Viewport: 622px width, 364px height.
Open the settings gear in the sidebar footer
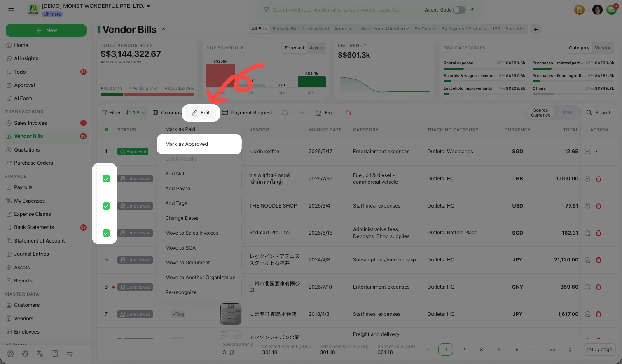[10, 354]
